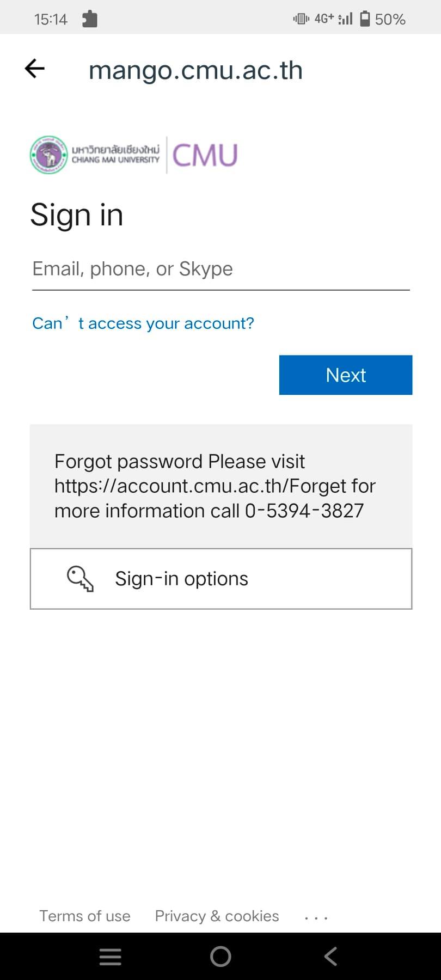Image resolution: width=441 pixels, height=980 pixels.
Task: Click the purple CMU logo text
Action: click(x=205, y=155)
